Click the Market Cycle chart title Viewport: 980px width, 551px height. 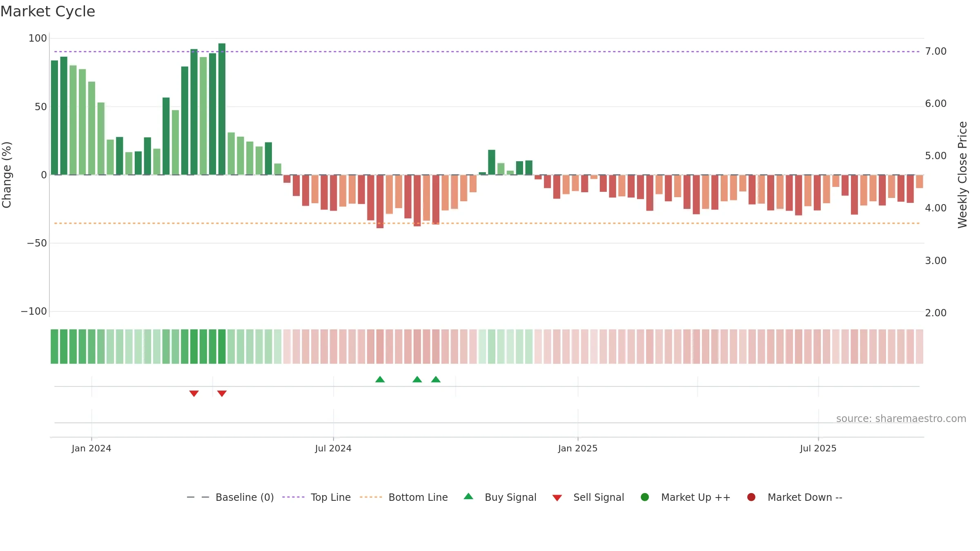(x=48, y=11)
